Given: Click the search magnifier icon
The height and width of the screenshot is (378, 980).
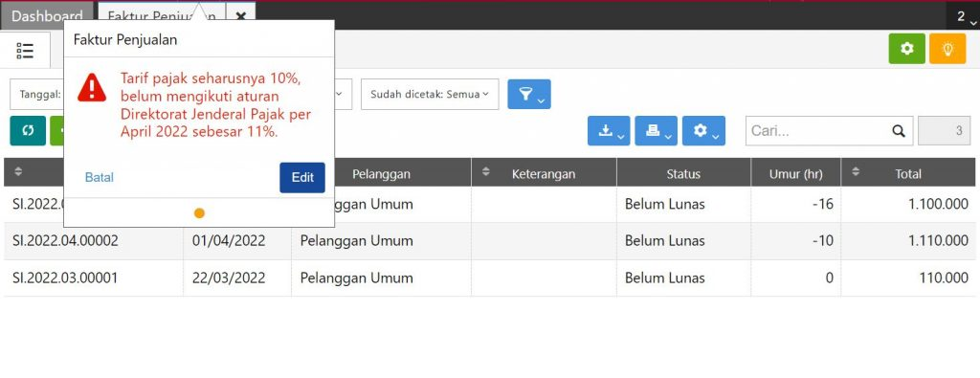Looking at the screenshot, I should [898, 131].
